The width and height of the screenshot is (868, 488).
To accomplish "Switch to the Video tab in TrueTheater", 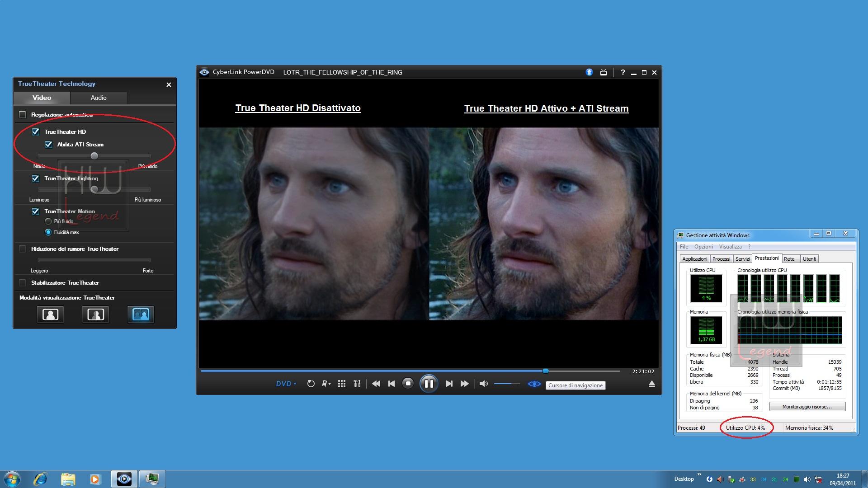I will (x=42, y=98).
